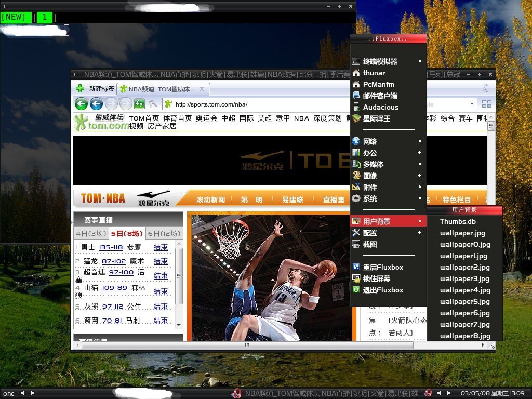The image size is (532, 399).
Task: Set wallpaper3.jpg as background
Action: point(464,278)
